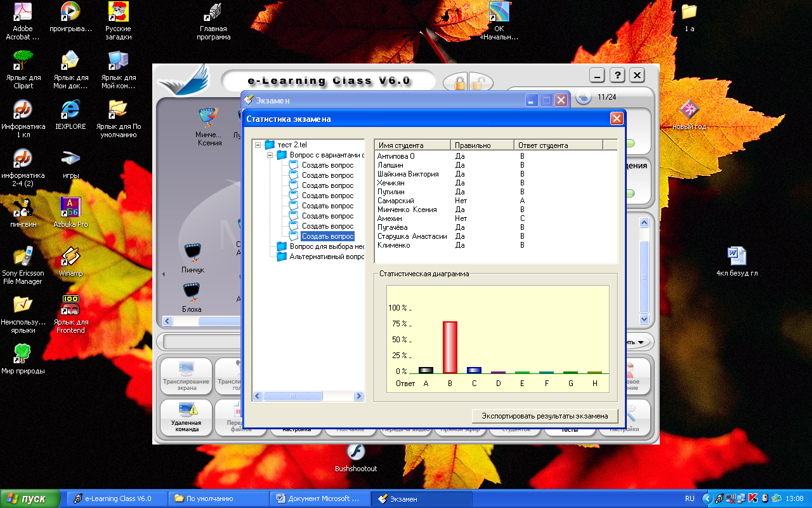The width and height of the screenshot is (812, 508).
Task: Launch Bushshootout Flash file
Action: [356, 458]
